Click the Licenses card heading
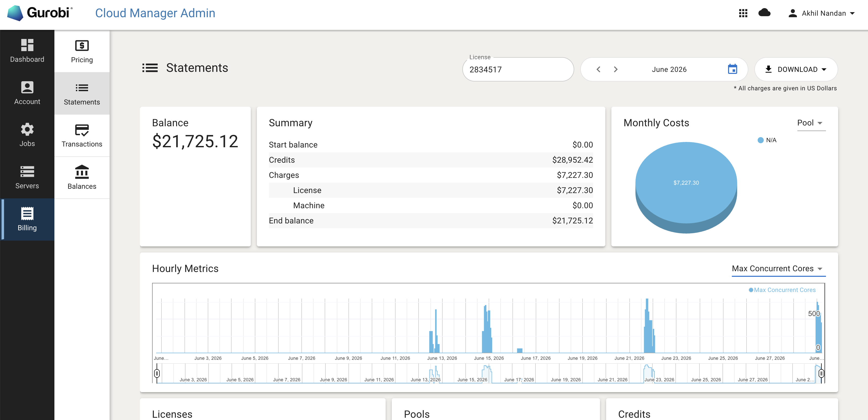The width and height of the screenshot is (868, 420). [172, 414]
